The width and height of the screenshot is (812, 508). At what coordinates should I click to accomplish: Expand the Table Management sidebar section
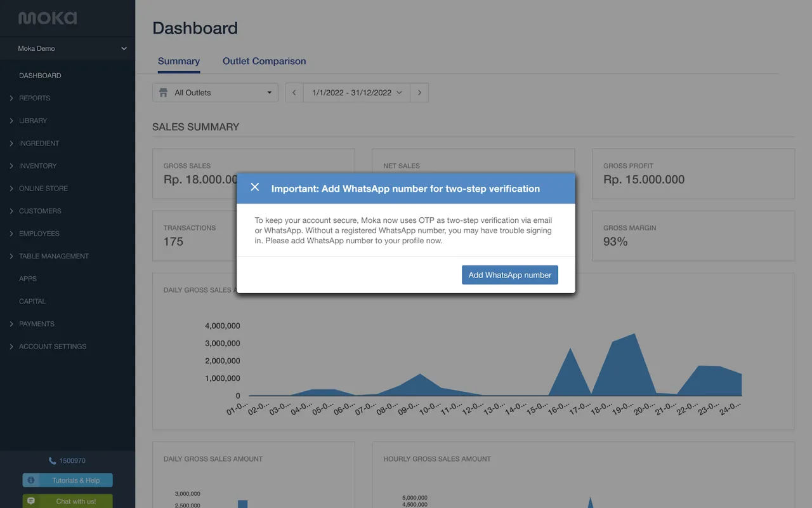[x=54, y=257]
